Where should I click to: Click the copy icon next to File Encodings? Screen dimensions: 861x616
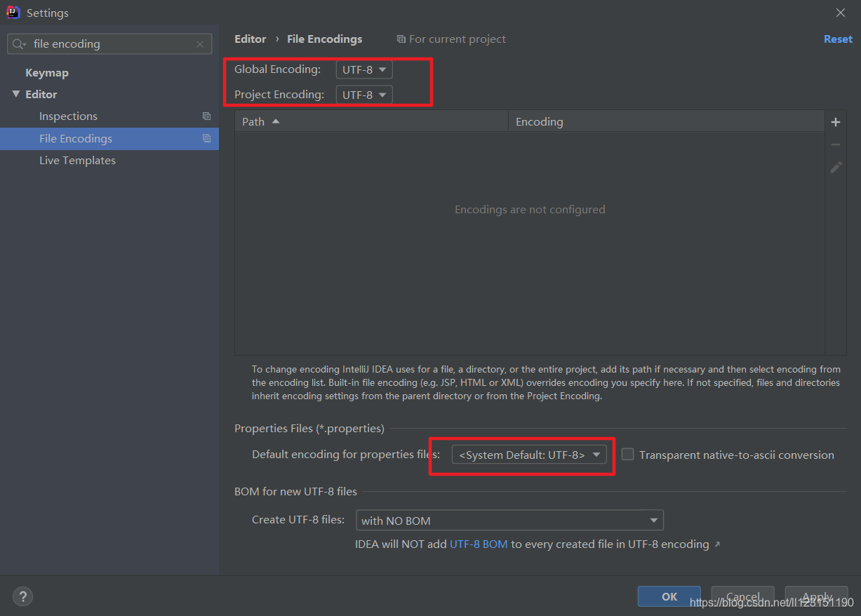[x=206, y=139]
